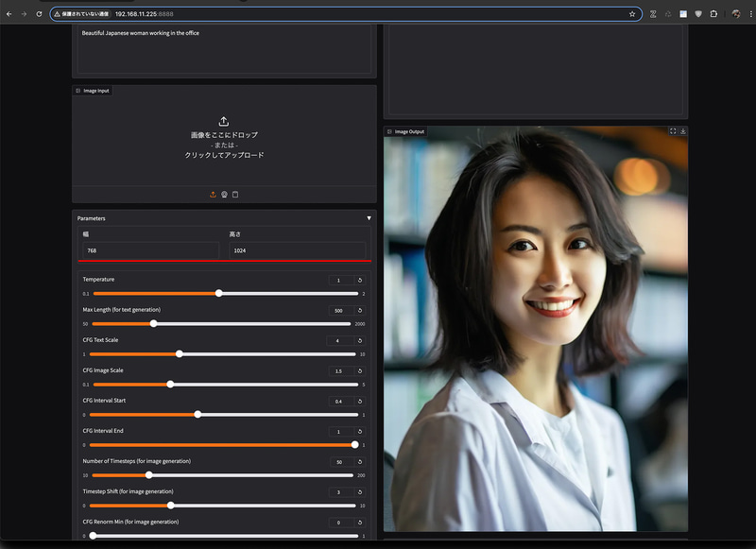Click the upload source icon under Image Input
Viewport: 756px width, 549px height.
(213, 195)
